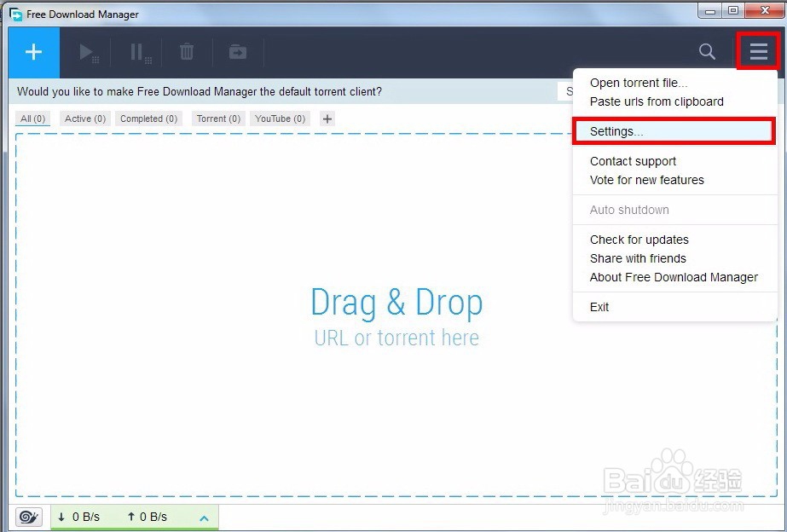Switch to the Completed (0) tab
The height and width of the screenshot is (532, 787).
(148, 119)
